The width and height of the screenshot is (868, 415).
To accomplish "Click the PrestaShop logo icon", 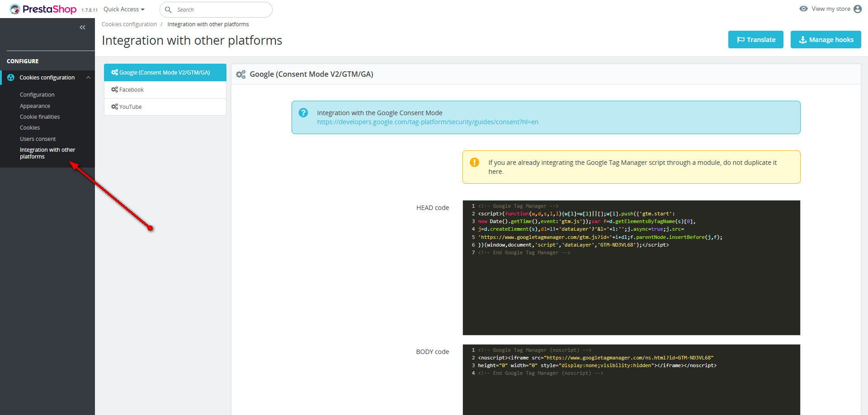I will pyautogui.click(x=15, y=9).
